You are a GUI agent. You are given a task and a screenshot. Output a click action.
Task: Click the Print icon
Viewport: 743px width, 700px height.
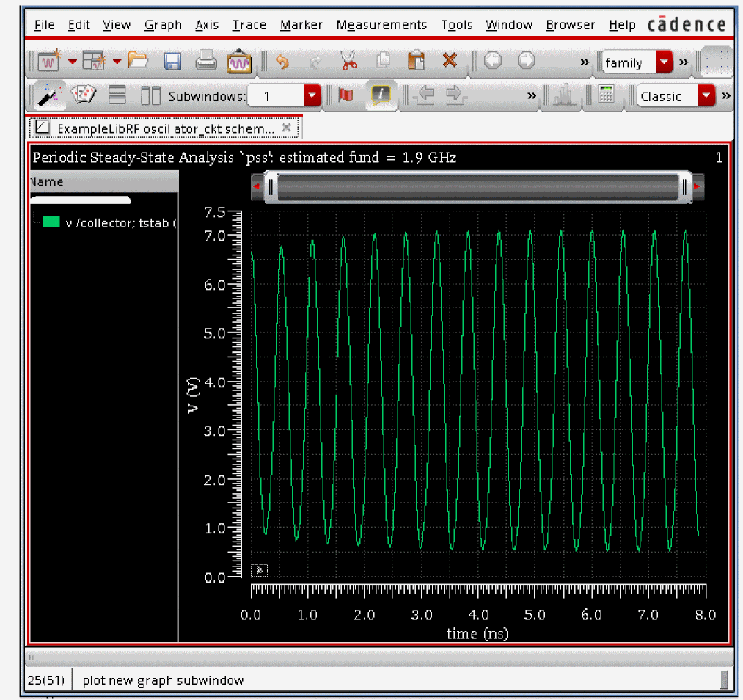point(205,62)
